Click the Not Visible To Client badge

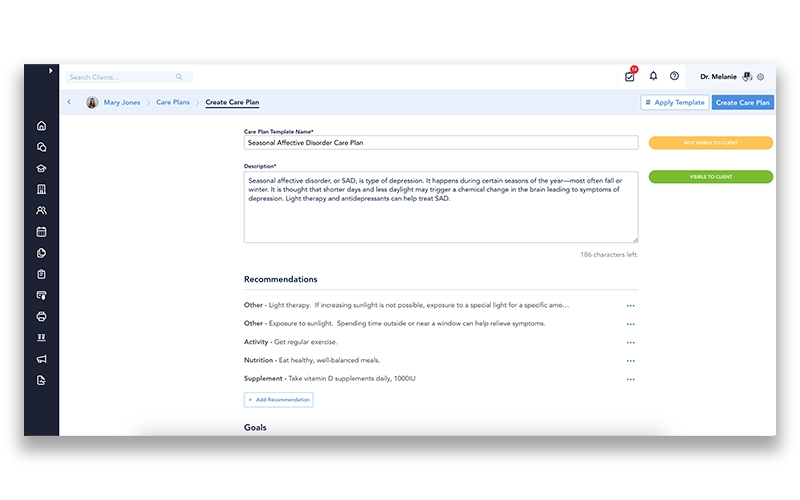(711, 143)
